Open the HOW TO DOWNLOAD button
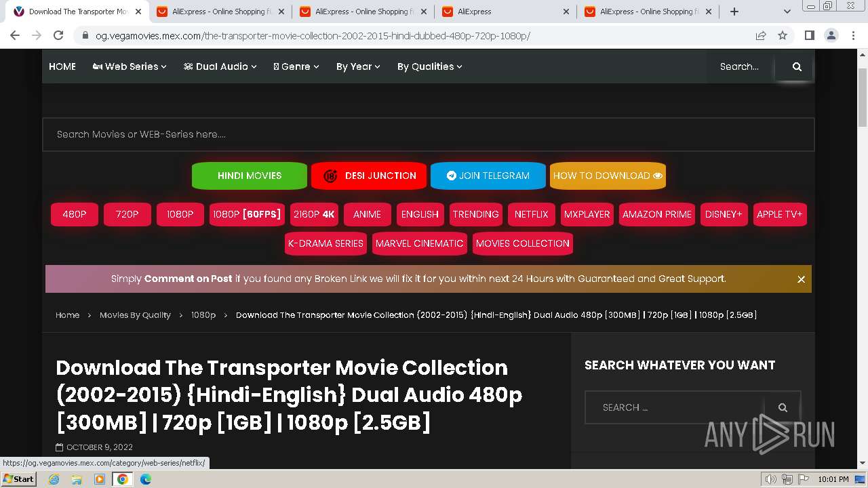Screen dimensions: 868x488 [608, 176]
